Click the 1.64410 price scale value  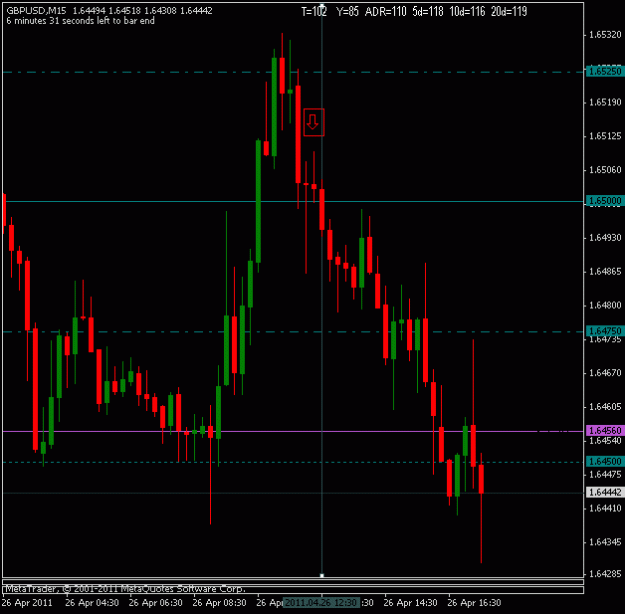(605, 508)
